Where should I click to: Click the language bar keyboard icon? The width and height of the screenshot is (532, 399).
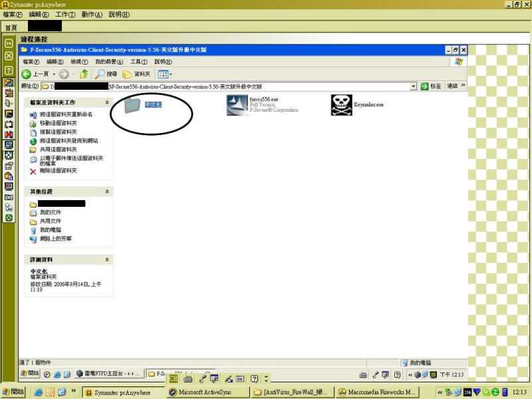(x=188, y=378)
